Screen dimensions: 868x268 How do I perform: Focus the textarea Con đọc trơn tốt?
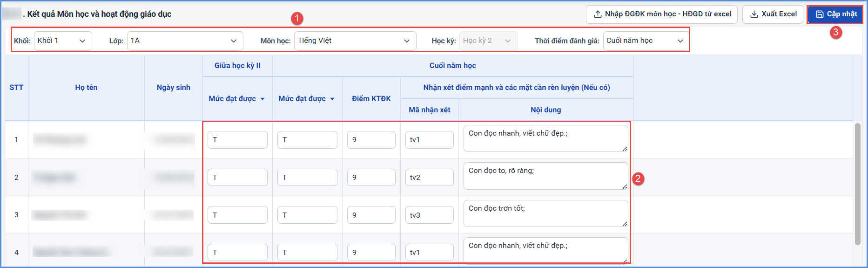546,213
